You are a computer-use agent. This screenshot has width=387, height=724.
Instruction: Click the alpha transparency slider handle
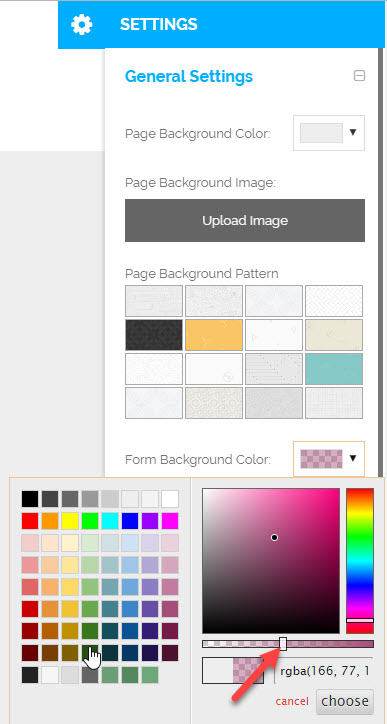pos(283,644)
